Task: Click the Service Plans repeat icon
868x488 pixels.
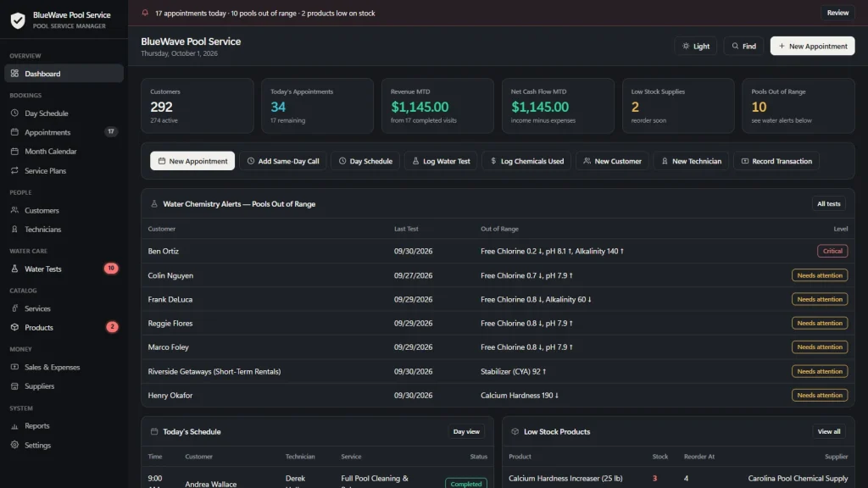Action: pos(15,170)
